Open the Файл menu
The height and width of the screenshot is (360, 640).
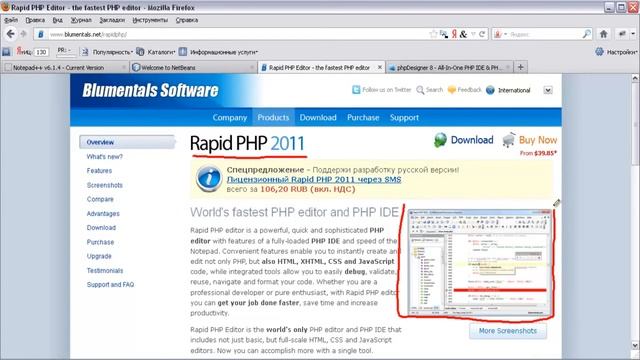[x=11, y=20]
